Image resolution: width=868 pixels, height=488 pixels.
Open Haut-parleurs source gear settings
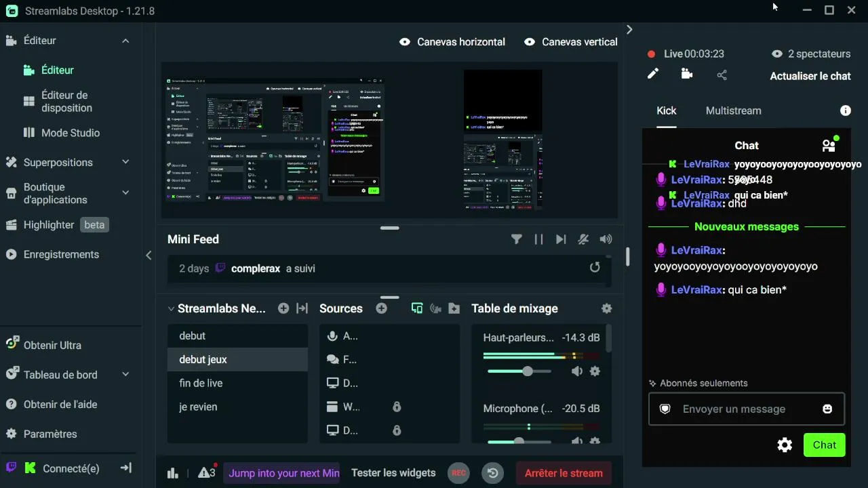(595, 371)
